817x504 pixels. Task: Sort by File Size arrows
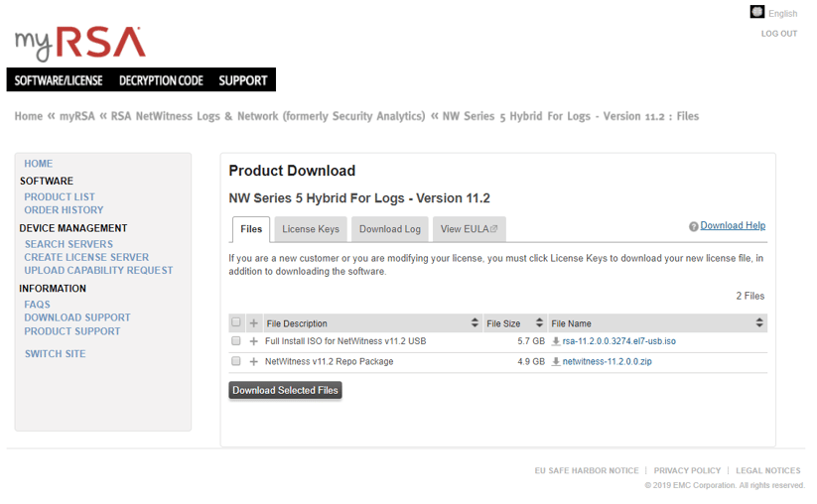(539, 322)
